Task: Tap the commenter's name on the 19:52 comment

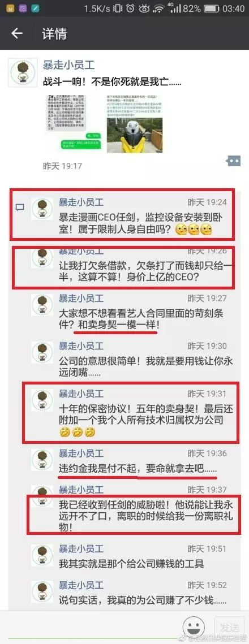Action: coord(81,585)
